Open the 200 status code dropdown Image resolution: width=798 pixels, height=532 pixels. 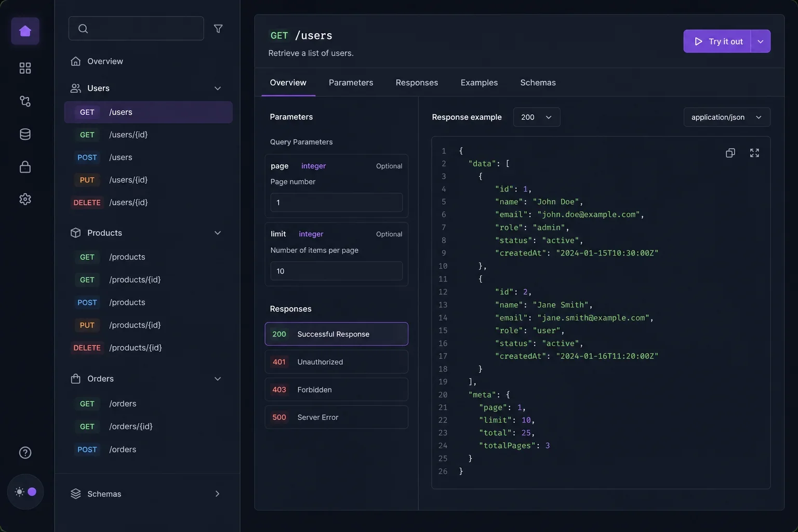(537, 117)
